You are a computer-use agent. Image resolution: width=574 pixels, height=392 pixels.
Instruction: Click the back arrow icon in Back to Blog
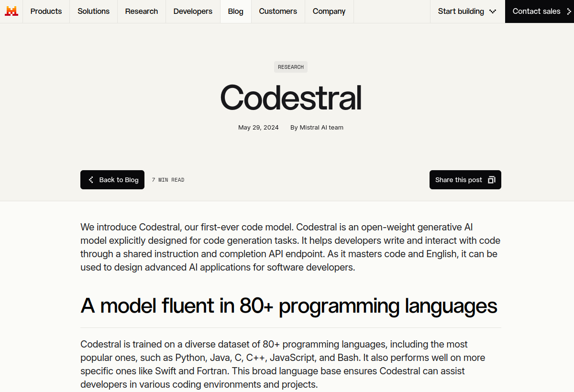(91, 180)
